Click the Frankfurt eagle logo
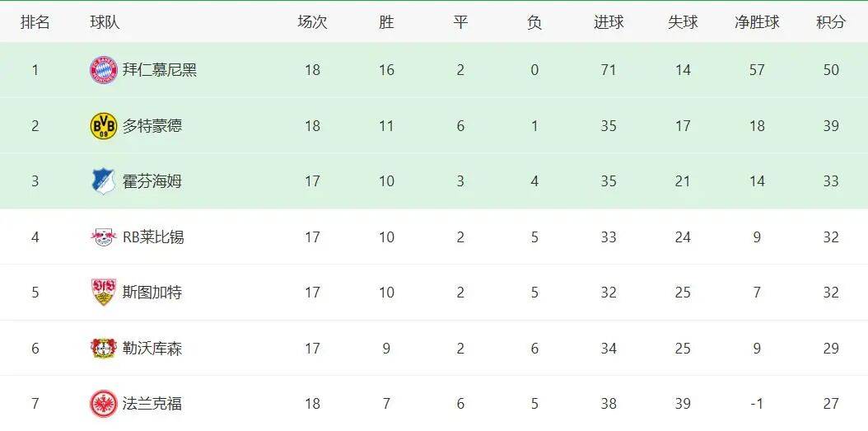868x431 pixels. (104, 404)
